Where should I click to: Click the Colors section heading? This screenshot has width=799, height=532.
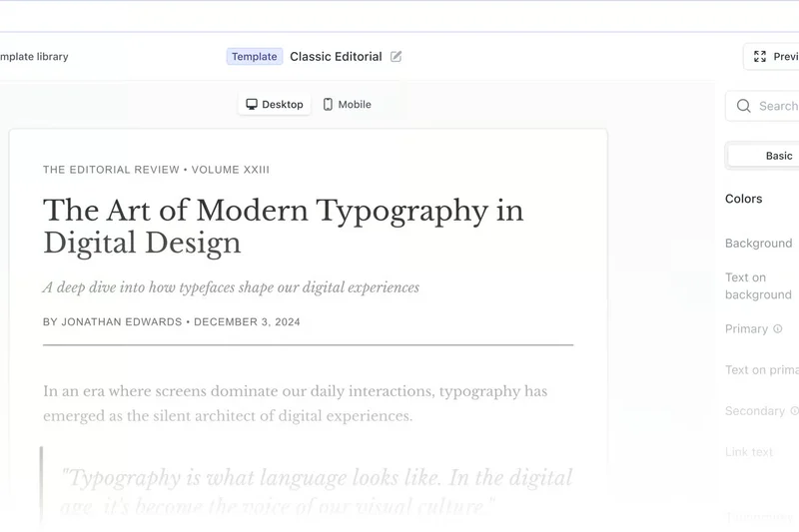pos(743,199)
